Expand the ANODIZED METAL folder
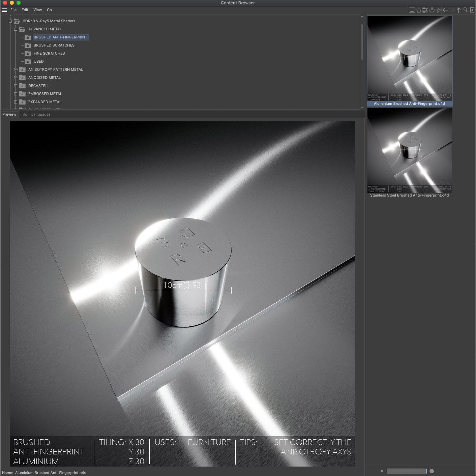This screenshot has width=476, height=476. tap(16, 78)
